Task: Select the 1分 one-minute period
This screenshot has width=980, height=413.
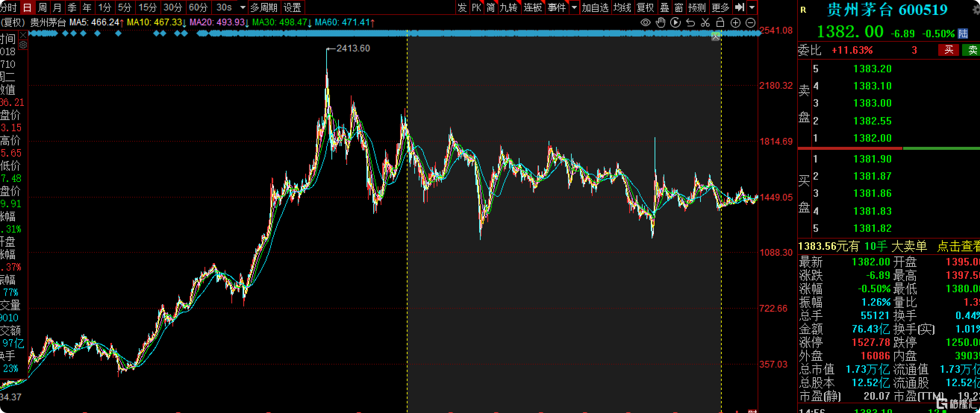Action: (104, 7)
